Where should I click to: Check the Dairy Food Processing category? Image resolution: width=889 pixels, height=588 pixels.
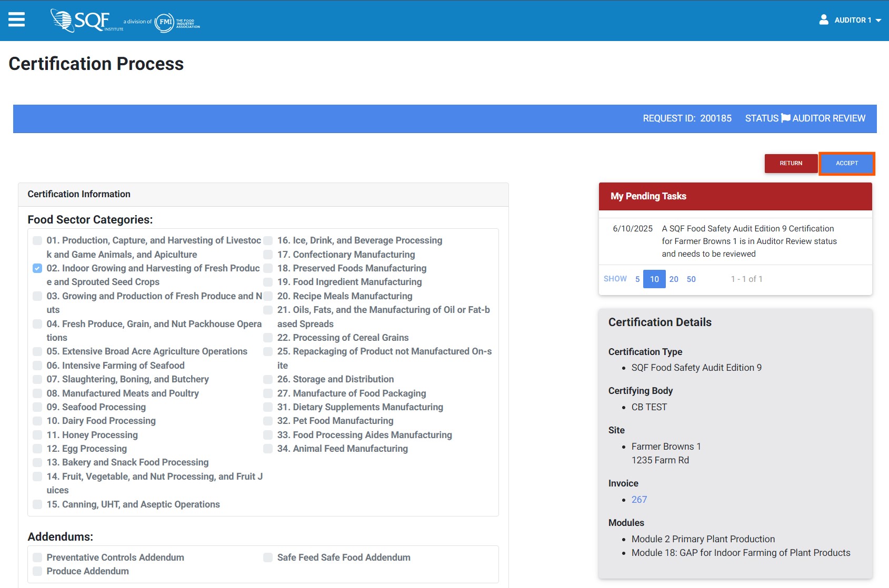point(37,421)
